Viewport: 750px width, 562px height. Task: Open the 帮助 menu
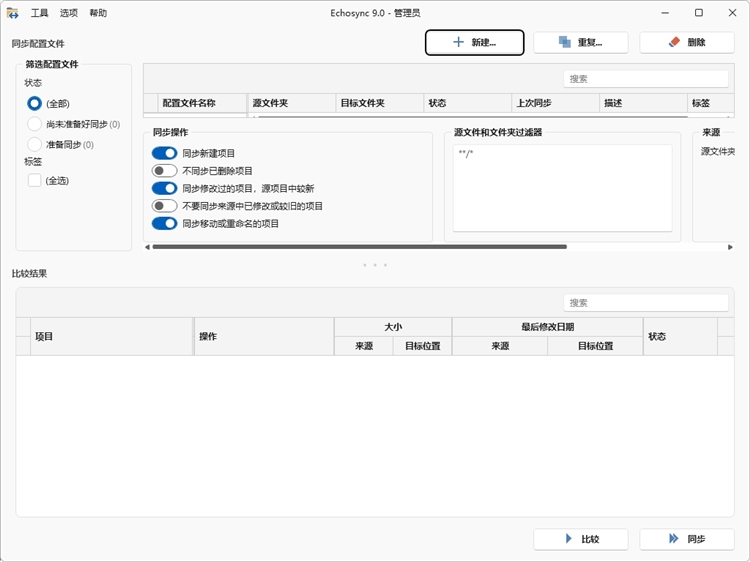[x=98, y=13]
